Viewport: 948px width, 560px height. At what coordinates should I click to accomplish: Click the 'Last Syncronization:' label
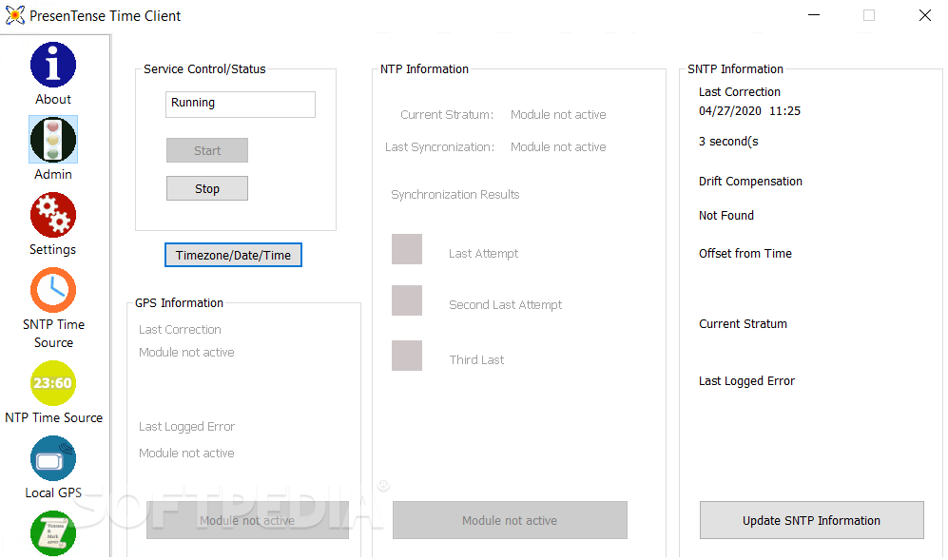(x=439, y=147)
